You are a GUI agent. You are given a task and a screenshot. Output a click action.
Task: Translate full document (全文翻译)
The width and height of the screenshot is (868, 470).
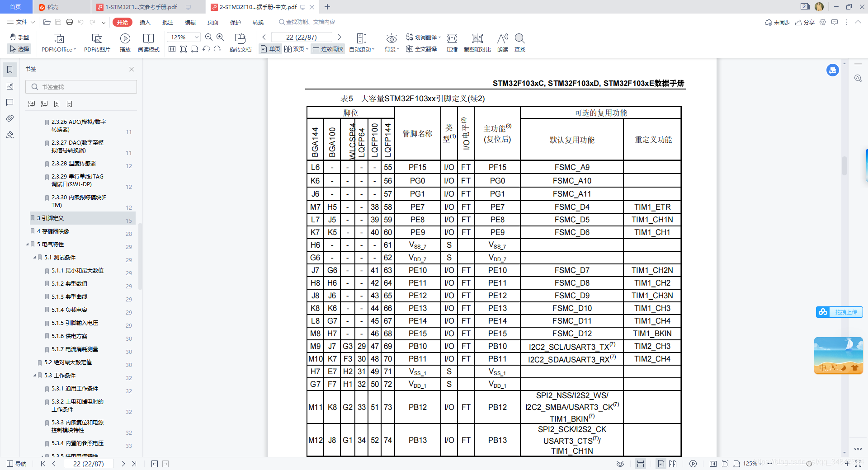(421, 49)
